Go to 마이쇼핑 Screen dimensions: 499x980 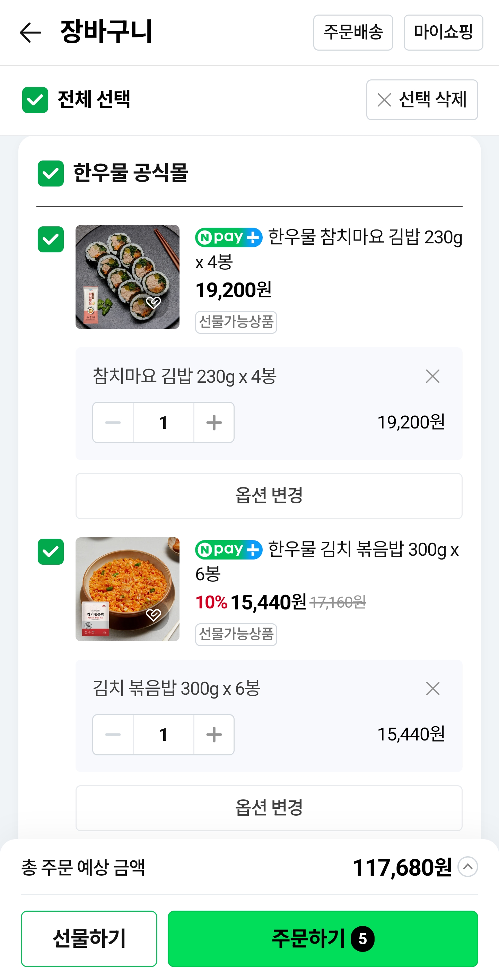point(443,32)
